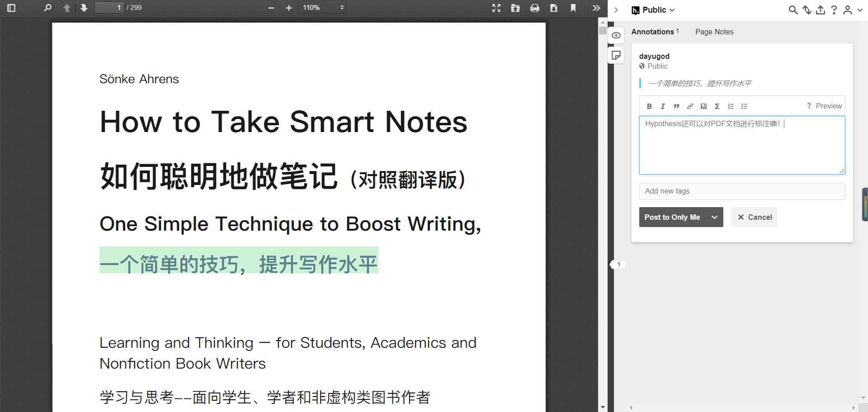The image size is (868, 412).
Task: Toggle highlights visibility eye icon
Action: tap(616, 35)
